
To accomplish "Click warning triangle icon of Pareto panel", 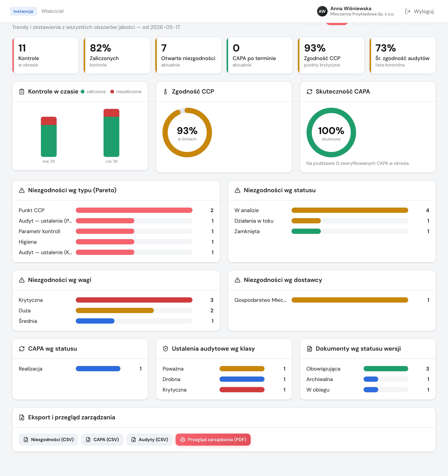I will [x=22, y=190].
